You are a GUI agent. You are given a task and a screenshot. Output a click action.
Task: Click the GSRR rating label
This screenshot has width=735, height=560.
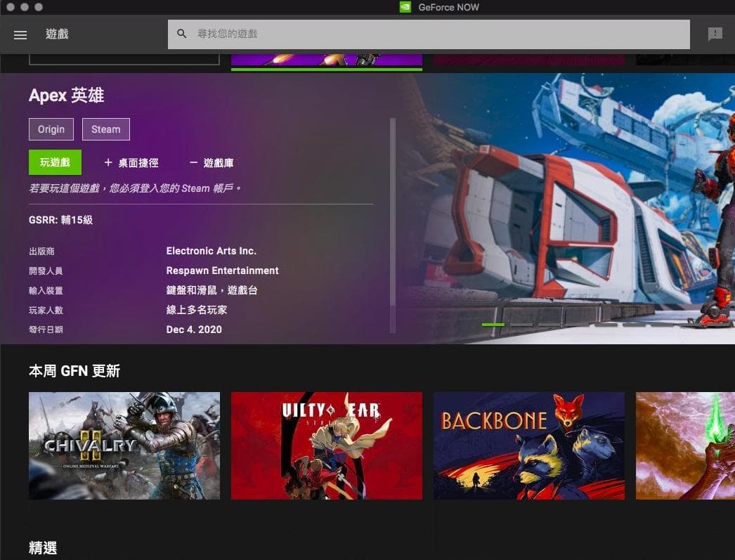click(61, 220)
